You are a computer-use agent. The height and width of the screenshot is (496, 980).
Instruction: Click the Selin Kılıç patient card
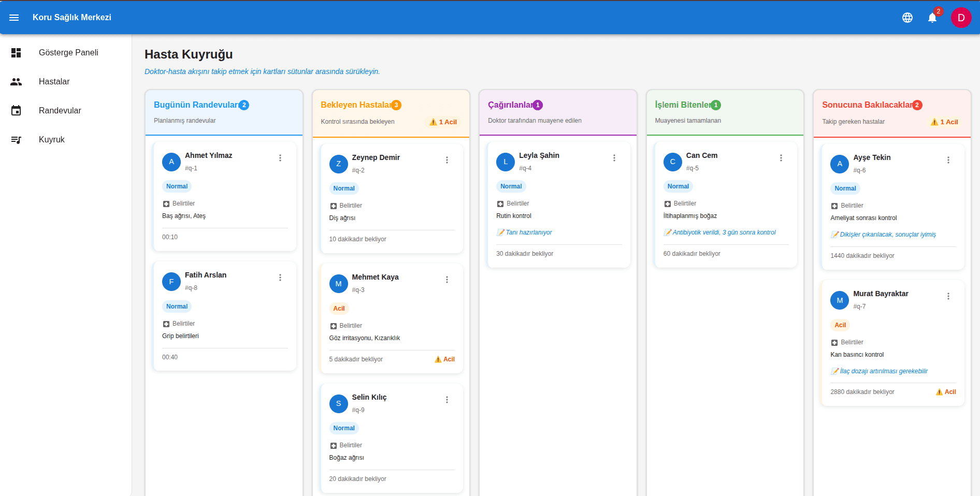391,437
